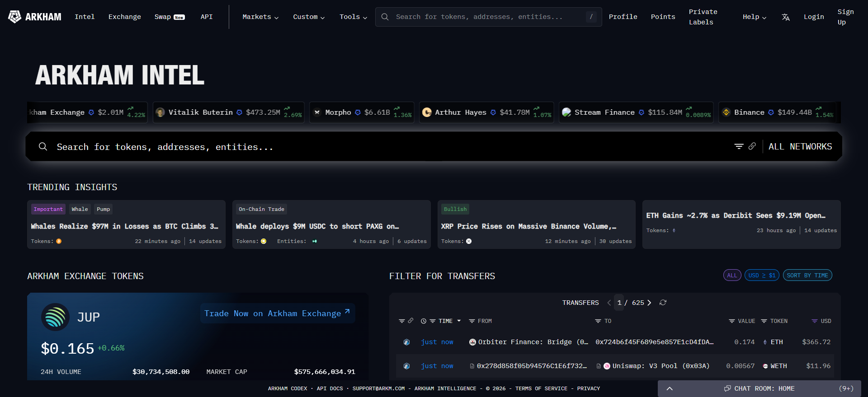The image size is (868, 397).
Task: Click the clock icon in TIME column header
Action: pyautogui.click(x=424, y=321)
